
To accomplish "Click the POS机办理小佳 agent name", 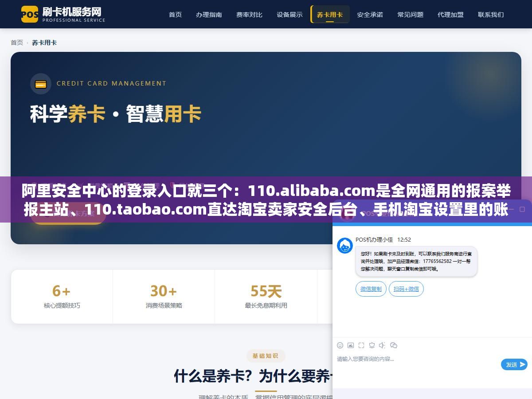I will 374,239.
